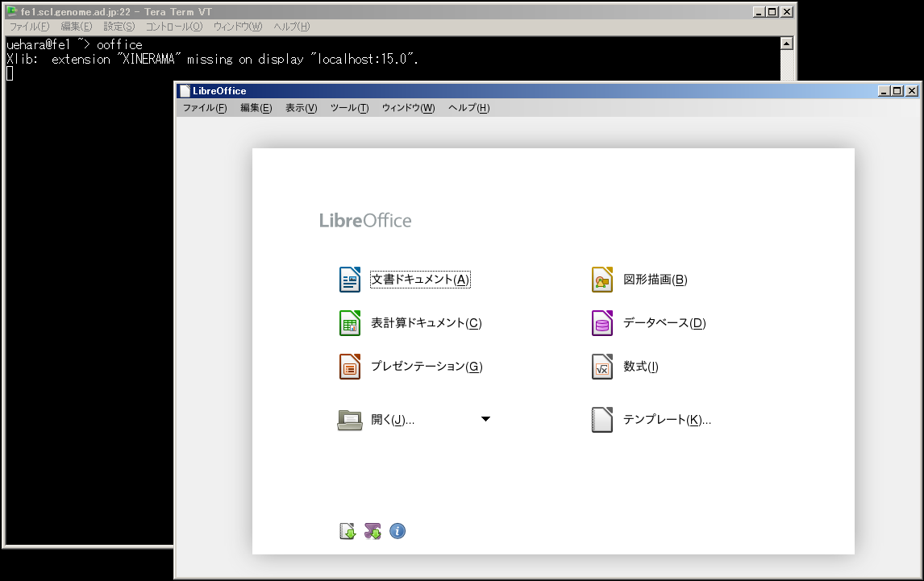Expand the recent documents dropdown arrow
Image resolution: width=924 pixels, height=581 pixels.
tap(485, 419)
